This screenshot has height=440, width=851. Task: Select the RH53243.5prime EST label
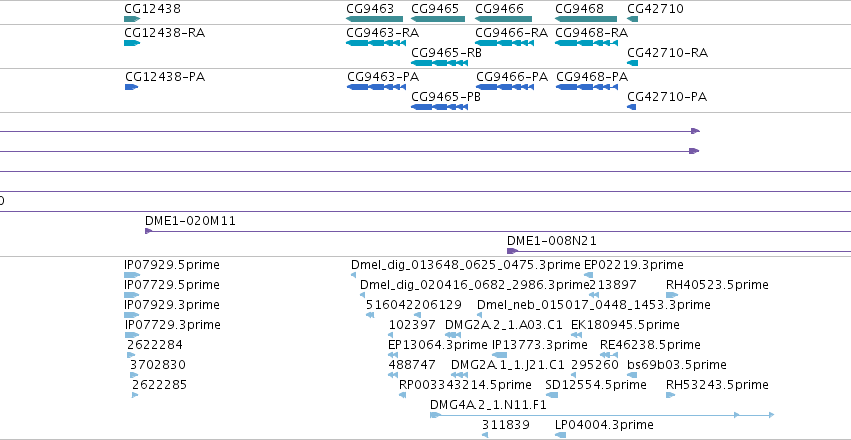[x=717, y=385]
